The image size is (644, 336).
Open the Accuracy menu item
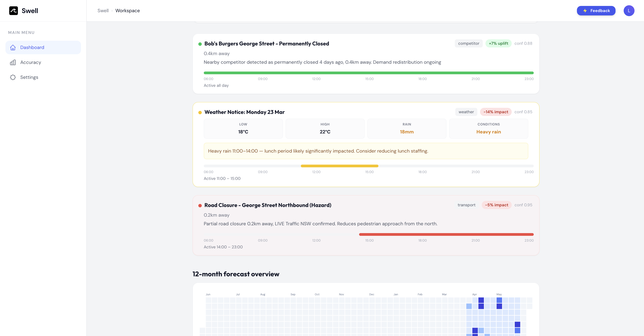[x=30, y=63]
